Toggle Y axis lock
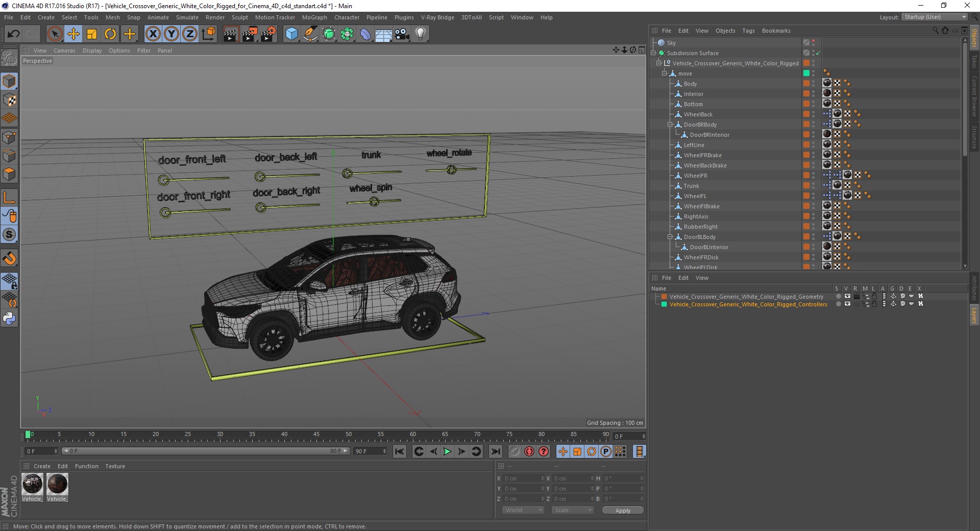 point(171,34)
